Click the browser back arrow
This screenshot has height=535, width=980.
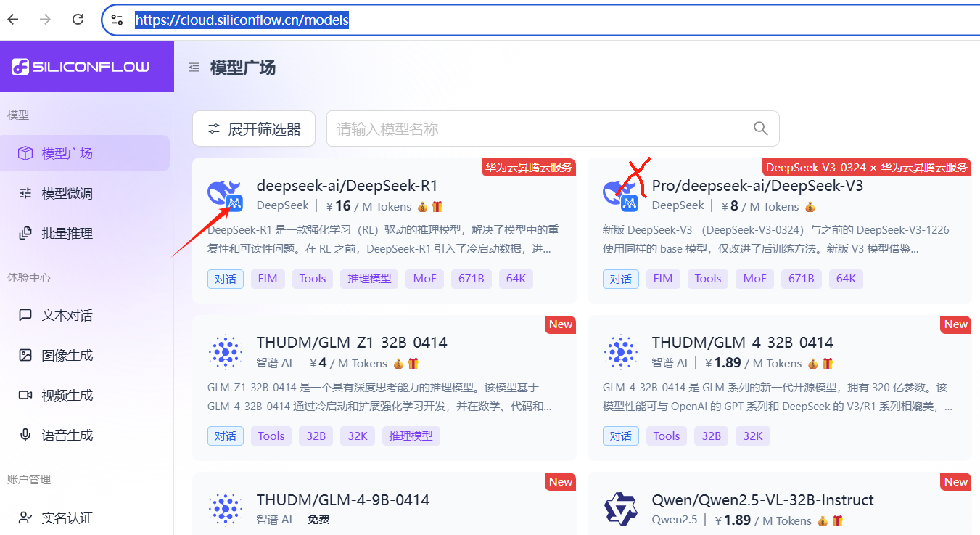pos(13,20)
